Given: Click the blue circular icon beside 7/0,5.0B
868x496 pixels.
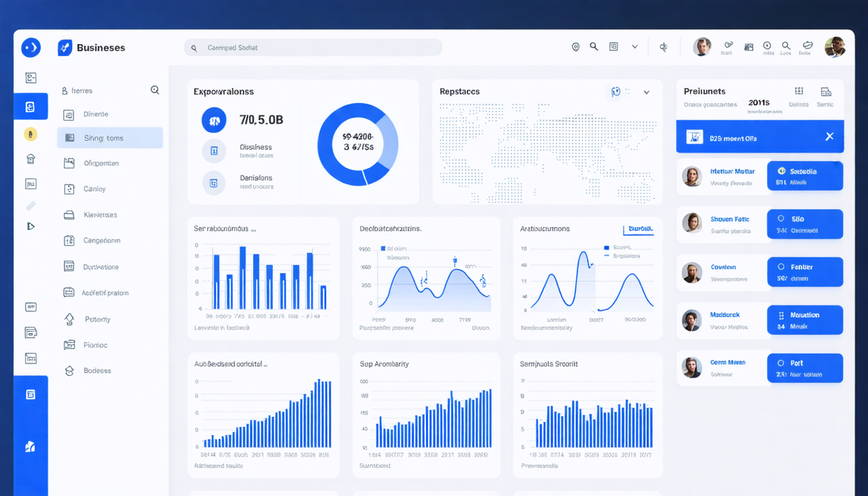Looking at the screenshot, I should (x=214, y=120).
